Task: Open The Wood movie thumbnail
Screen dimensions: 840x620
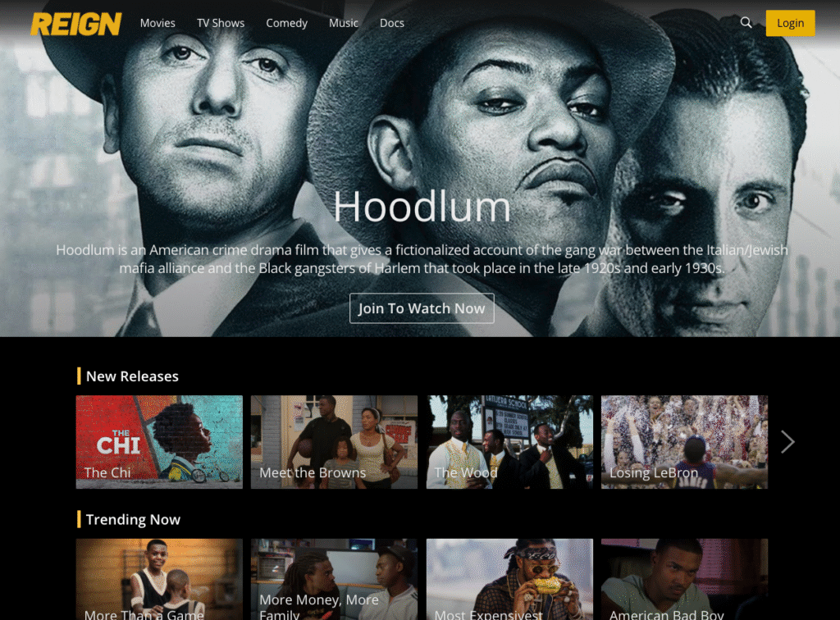Action: pos(509,442)
